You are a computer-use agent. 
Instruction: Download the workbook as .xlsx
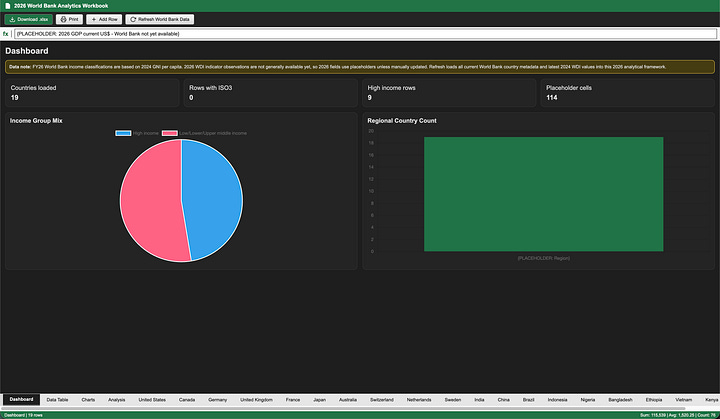[28, 19]
